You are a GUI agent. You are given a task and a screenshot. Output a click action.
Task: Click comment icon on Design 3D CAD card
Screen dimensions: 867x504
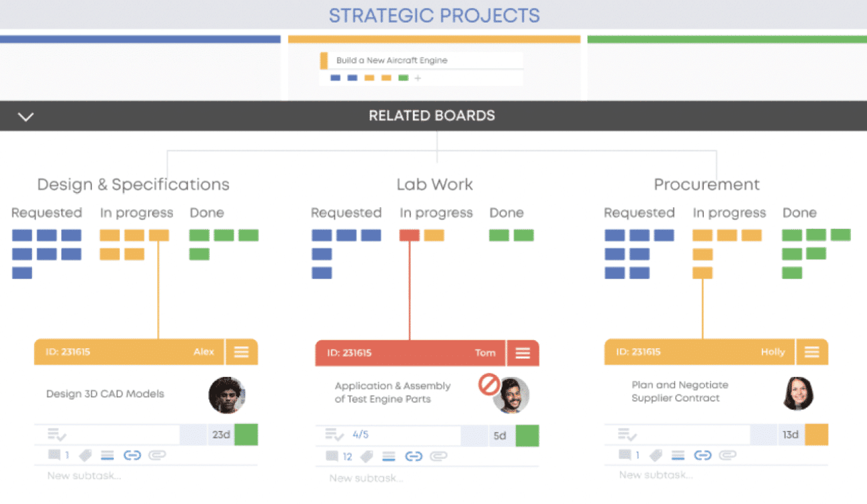pyautogui.click(x=54, y=455)
